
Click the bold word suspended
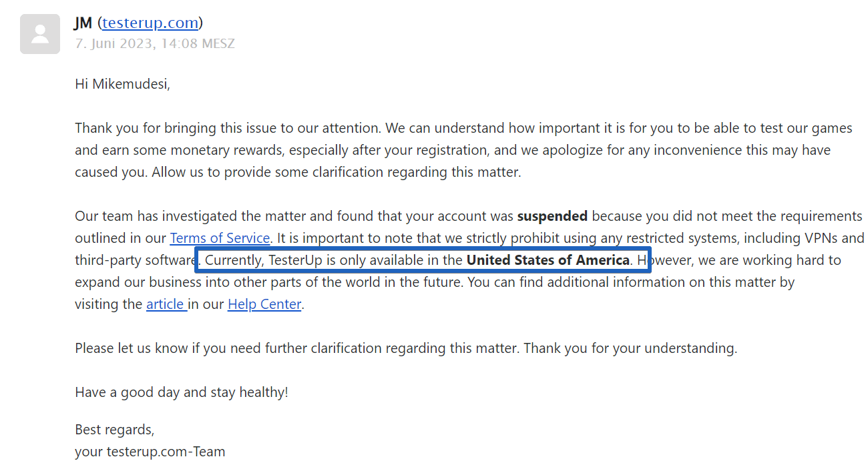[552, 216]
